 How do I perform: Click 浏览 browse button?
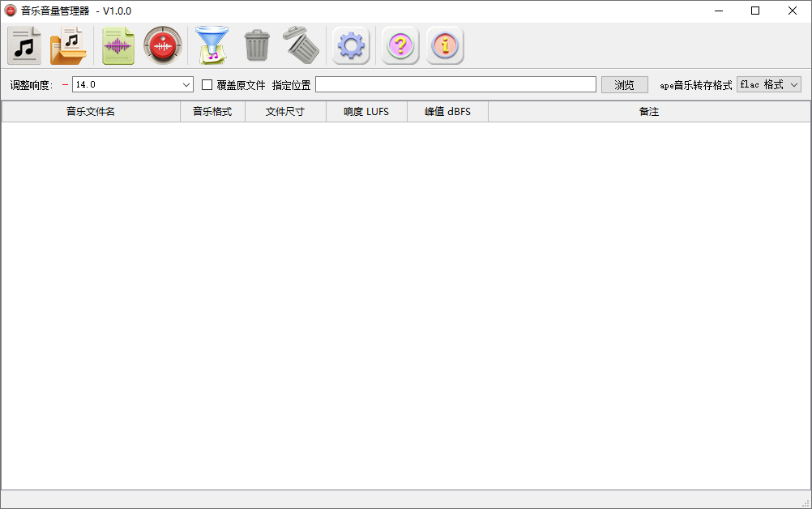coord(625,85)
